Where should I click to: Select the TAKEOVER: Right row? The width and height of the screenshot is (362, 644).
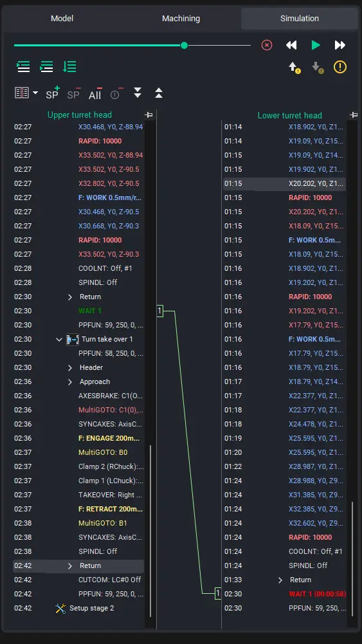point(78,495)
